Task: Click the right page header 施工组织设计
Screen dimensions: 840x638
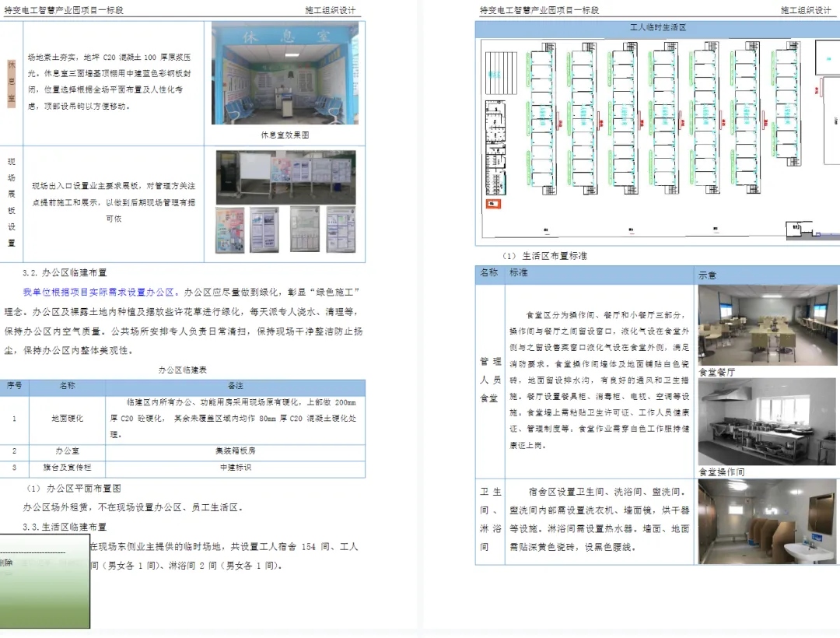Action: (x=806, y=10)
